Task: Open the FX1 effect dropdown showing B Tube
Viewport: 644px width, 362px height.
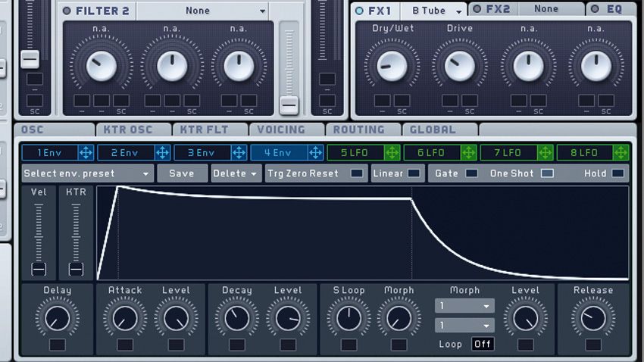Action: tap(433, 11)
